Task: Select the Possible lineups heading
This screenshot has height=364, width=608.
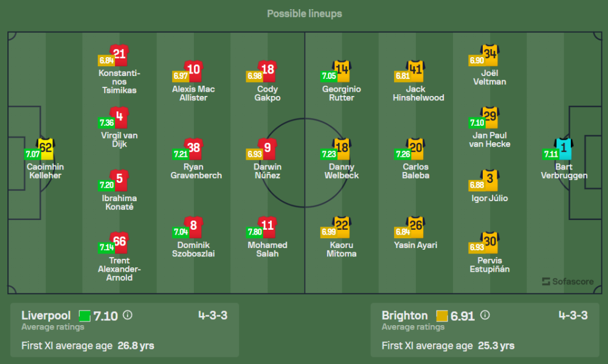Action: (304, 13)
